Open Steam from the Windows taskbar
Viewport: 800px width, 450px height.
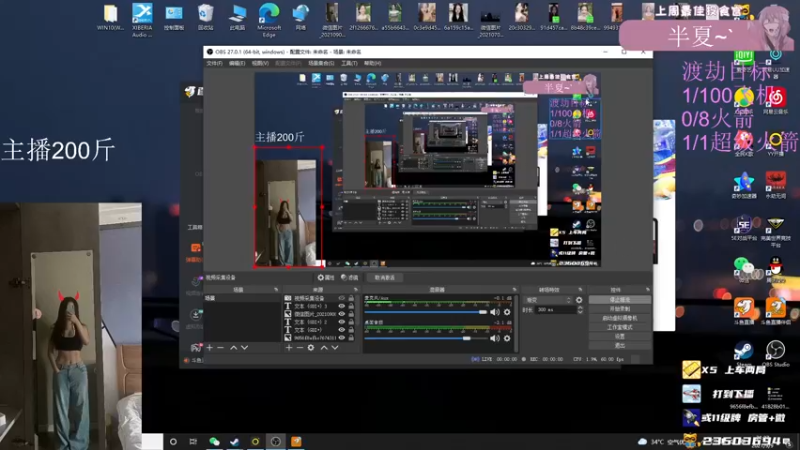click(235, 441)
